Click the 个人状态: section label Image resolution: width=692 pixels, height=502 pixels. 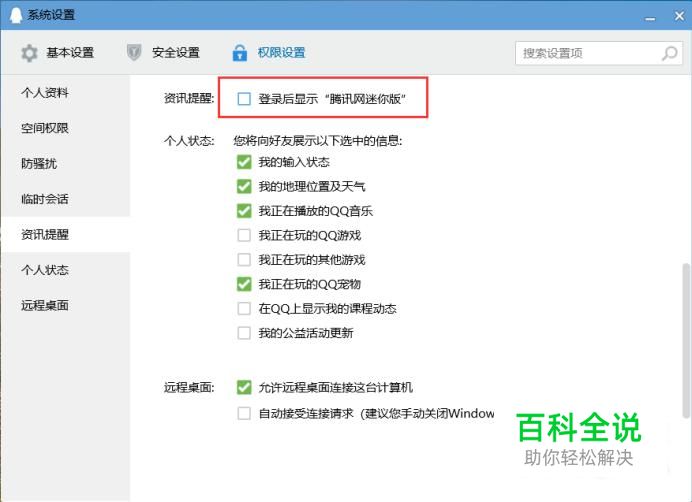(x=189, y=141)
